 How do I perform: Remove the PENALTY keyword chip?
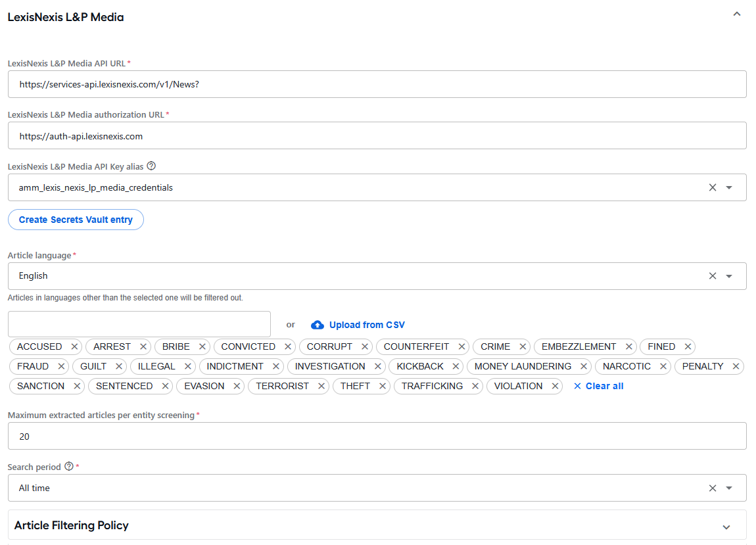736,367
